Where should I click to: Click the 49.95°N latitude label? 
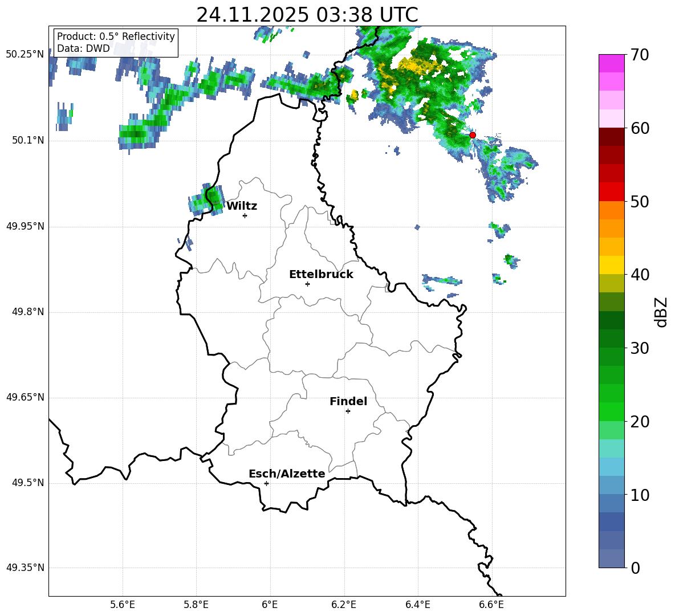tap(25, 226)
